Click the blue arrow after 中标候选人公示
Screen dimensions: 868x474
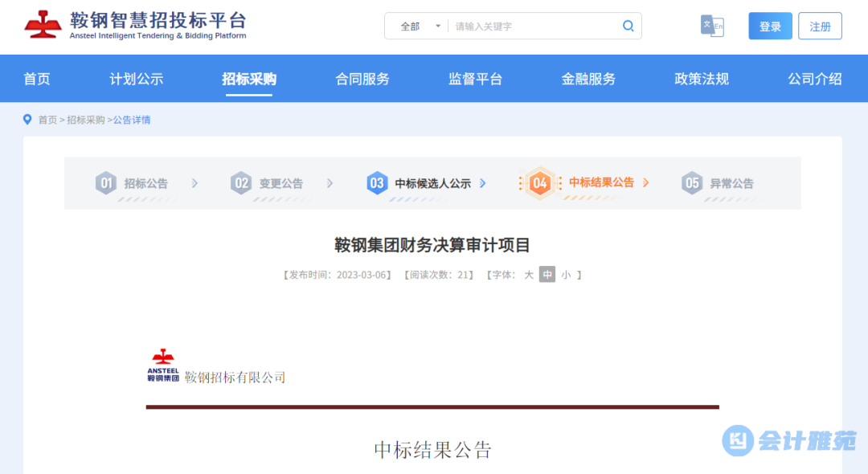(483, 183)
